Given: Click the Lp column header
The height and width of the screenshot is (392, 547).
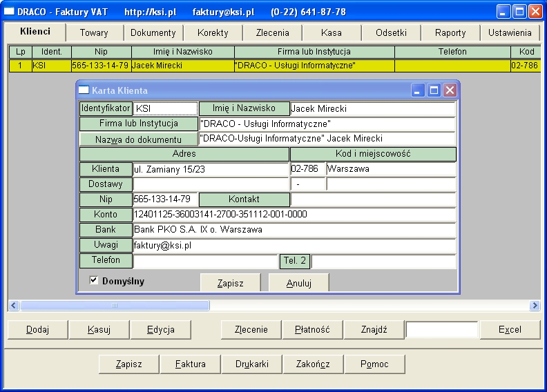Looking at the screenshot, I should point(20,52).
